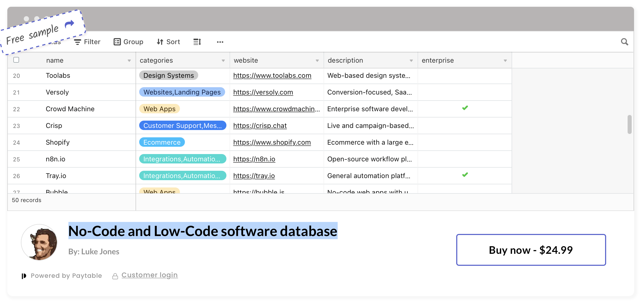Viewport: 644px width, 306px height.
Task: Select the enterprise column header
Action: click(437, 60)
